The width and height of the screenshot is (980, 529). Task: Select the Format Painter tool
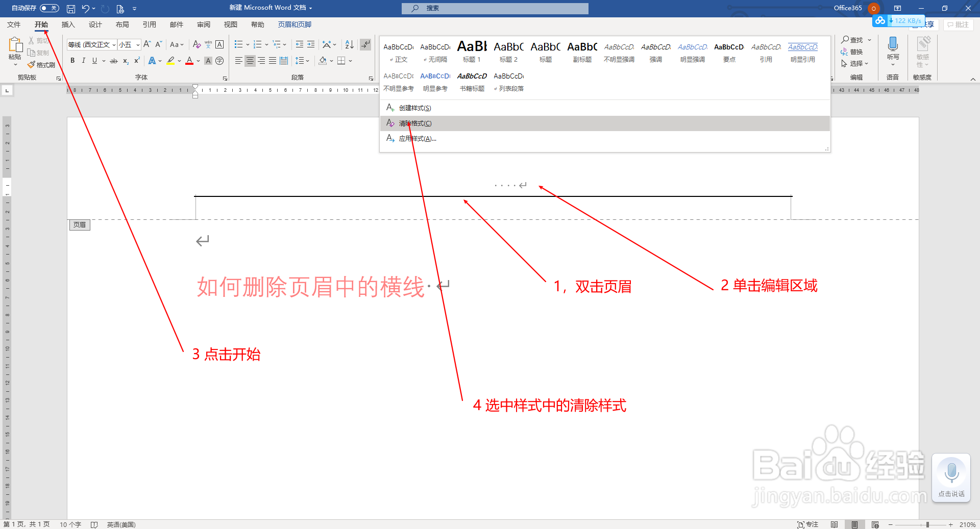pyautogui.click(x=41, y=65)
